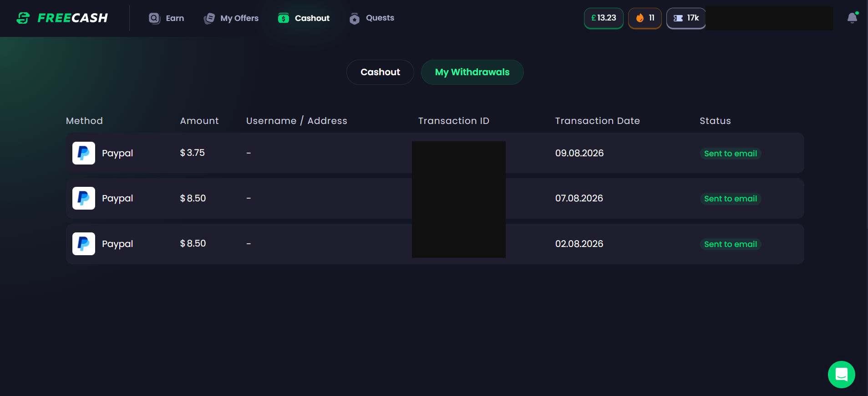868x396 pixels.
Task: Click Sent to email status on 09.08.2026 row
Action: [731, 154]
